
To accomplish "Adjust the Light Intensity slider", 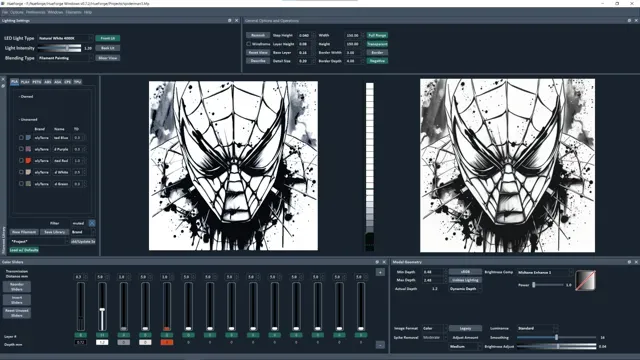I will pos(59,48).
